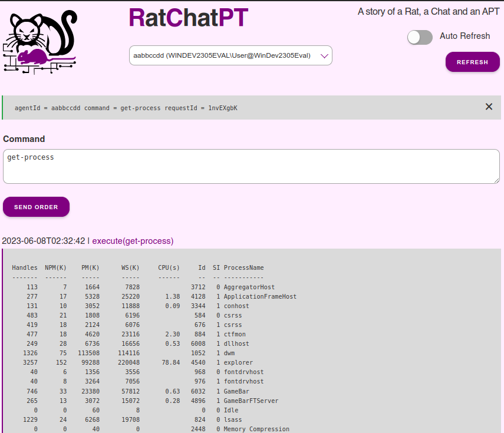Click the tagline about a Rat and a Chat
504x433 pixels.
[x=429, y=12]
